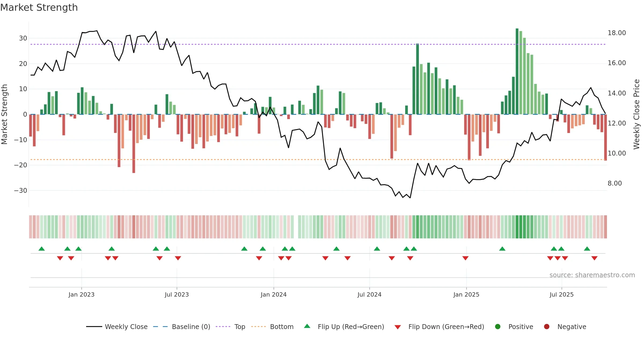The height and width of the screenshot is (362, 644).
Task: Click the −30 tick on left axis
Action: (x=21, y=190)
